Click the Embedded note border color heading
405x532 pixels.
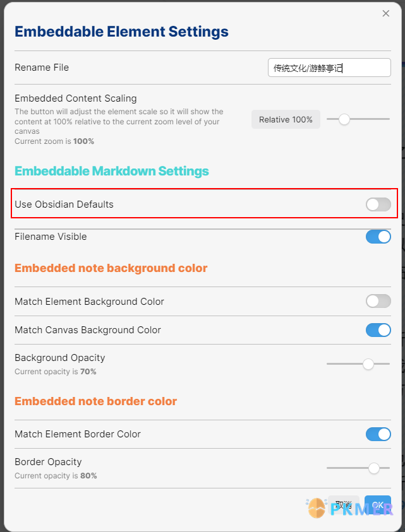pyautogui.click(x=96, y=401)
